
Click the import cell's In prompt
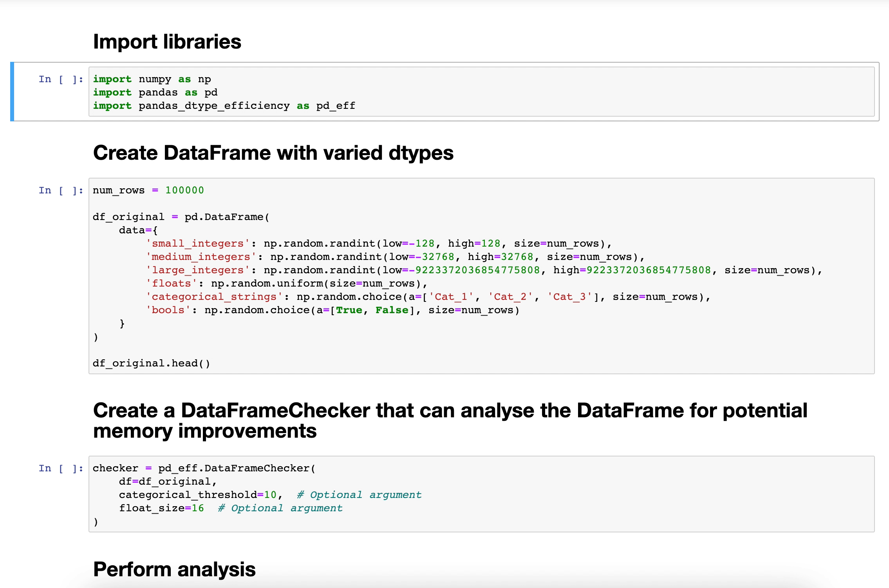coord(61,79)
